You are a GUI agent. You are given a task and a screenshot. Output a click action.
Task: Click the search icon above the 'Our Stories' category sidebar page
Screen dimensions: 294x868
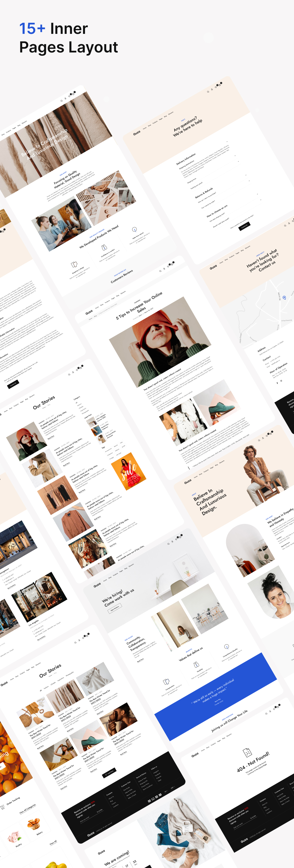69,374
